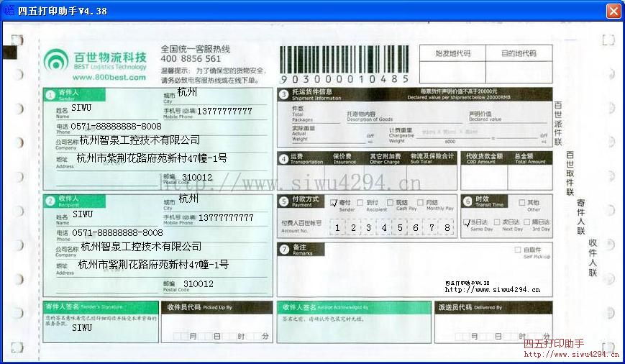The image size is (625, 364).
Task: Click section 7 remarks number badge
Action: coord(284,250)
